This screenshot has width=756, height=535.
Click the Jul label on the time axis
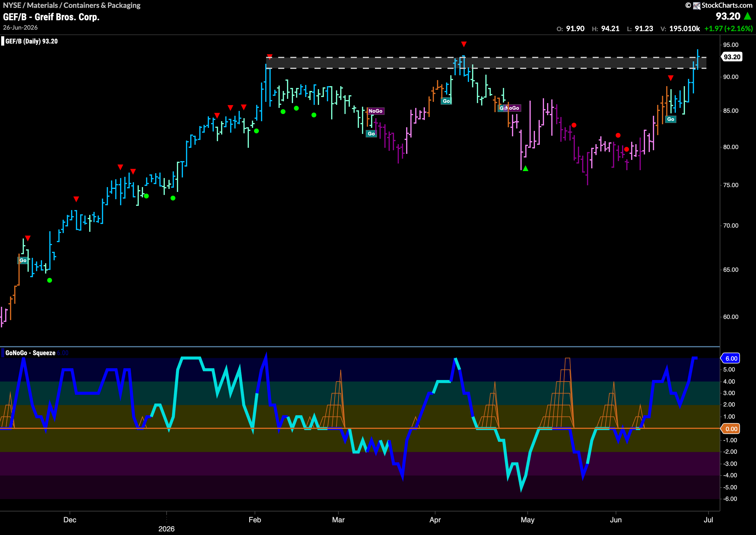point(709,520)
